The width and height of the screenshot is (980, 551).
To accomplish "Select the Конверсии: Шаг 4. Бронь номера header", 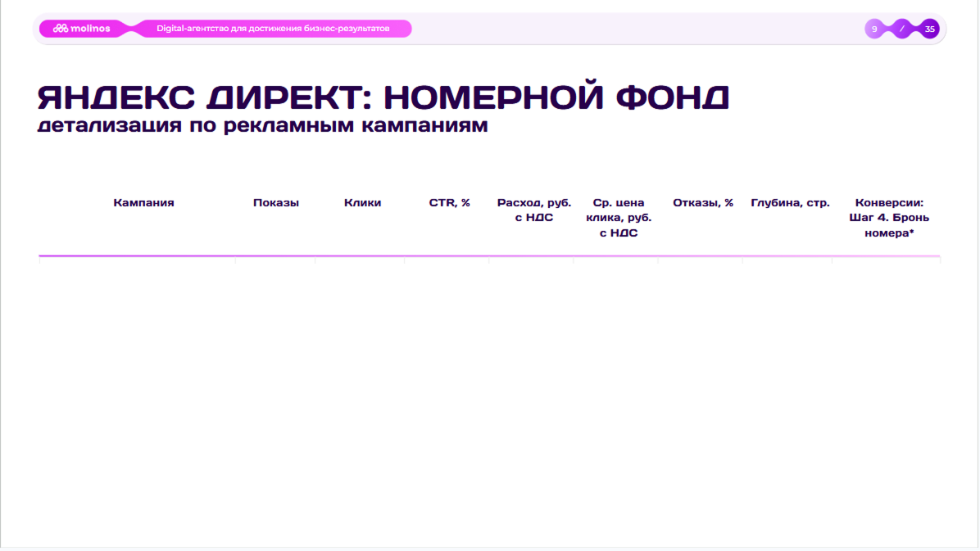I will tap(889, 218).
